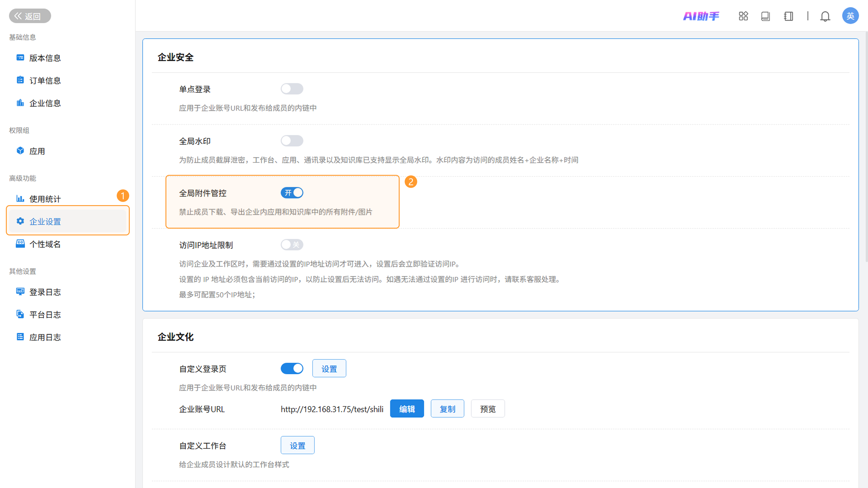
Task: Open the book/knowledge base icon
Action: point(765,16)
